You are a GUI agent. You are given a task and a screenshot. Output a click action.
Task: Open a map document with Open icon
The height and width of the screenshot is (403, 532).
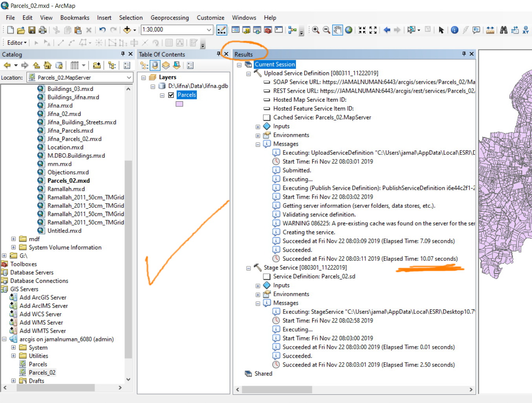pos(21,30)
